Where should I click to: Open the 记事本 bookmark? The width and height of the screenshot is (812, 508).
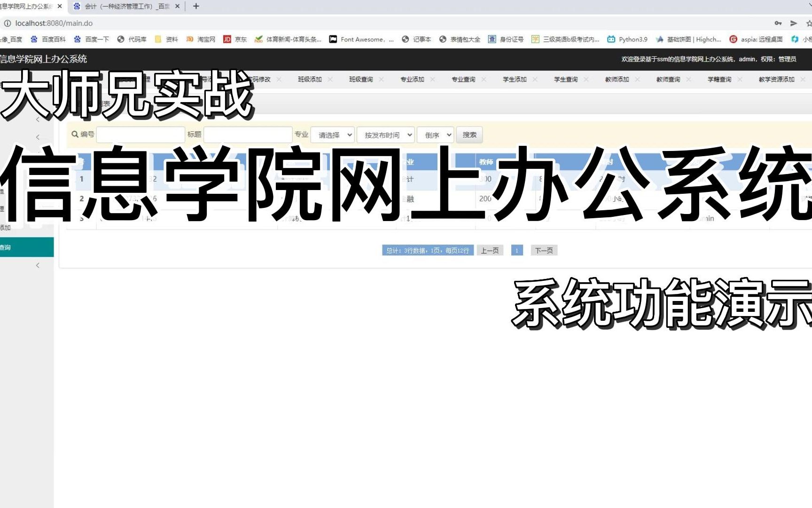[416, 40]
